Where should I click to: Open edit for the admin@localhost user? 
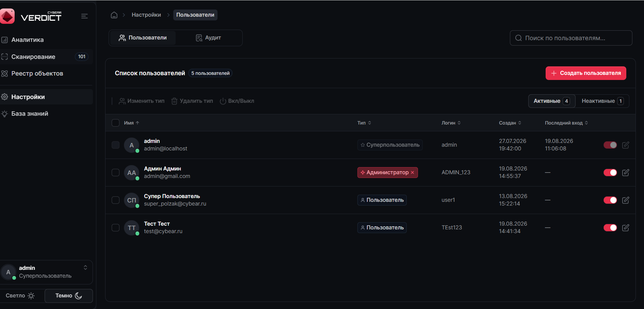coord(626,145)
